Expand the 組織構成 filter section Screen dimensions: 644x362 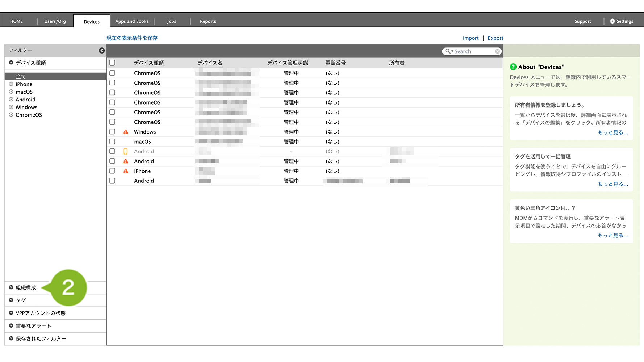(11, 287)
